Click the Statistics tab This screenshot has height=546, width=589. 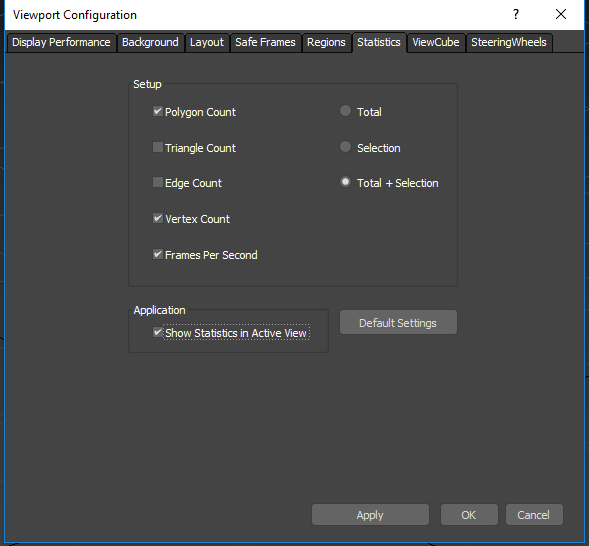coord(379,42)
